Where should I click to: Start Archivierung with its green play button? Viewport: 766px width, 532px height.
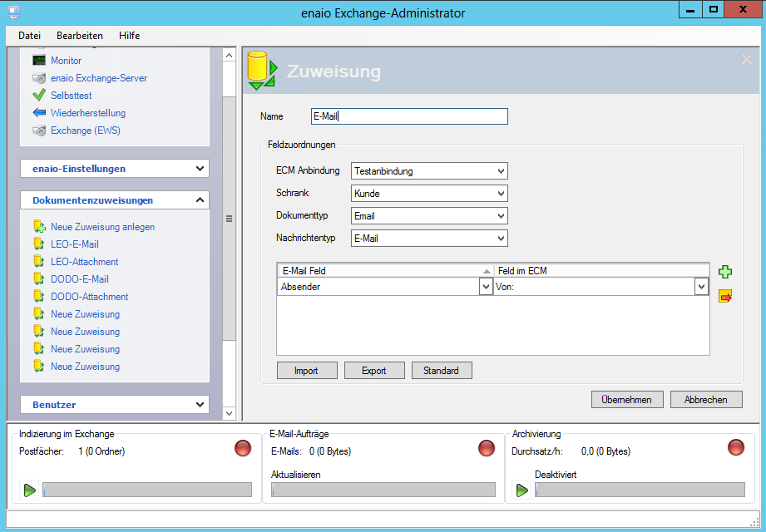tap(522, 490)
